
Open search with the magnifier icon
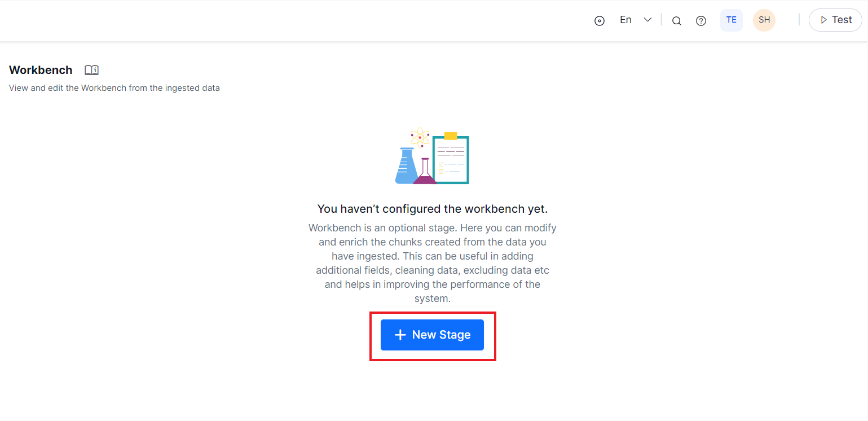[x=677, y=21]
